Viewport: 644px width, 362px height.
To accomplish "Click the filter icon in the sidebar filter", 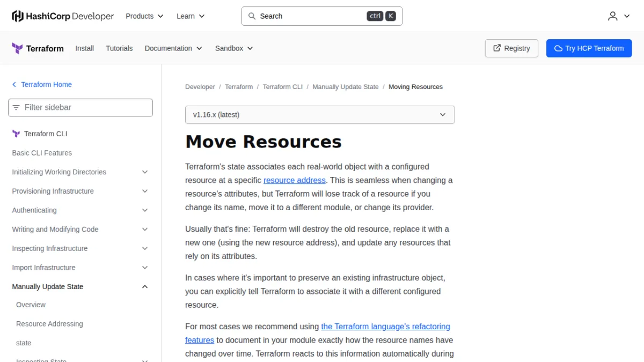I will (16, 107).
